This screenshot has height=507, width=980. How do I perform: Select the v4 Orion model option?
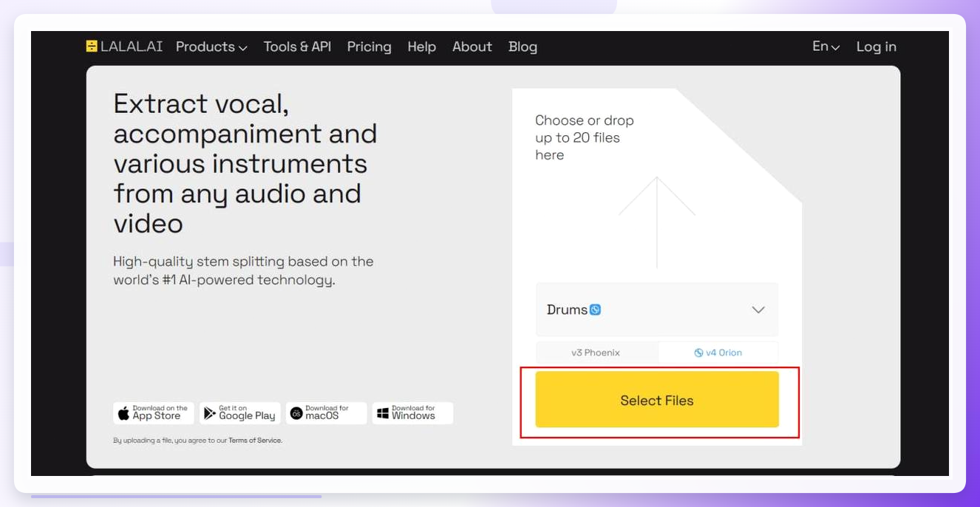click(718, 353)
